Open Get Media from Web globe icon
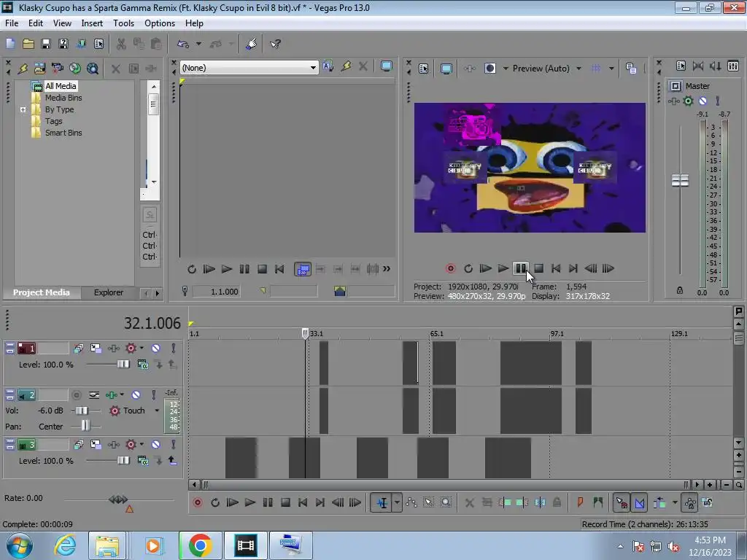Image resolution: width=747 pixels, height=560 pixels. pos(75,68)
